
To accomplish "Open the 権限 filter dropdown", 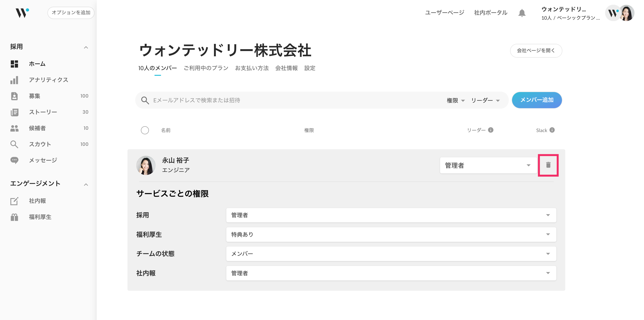I will [x=455, y=100].
